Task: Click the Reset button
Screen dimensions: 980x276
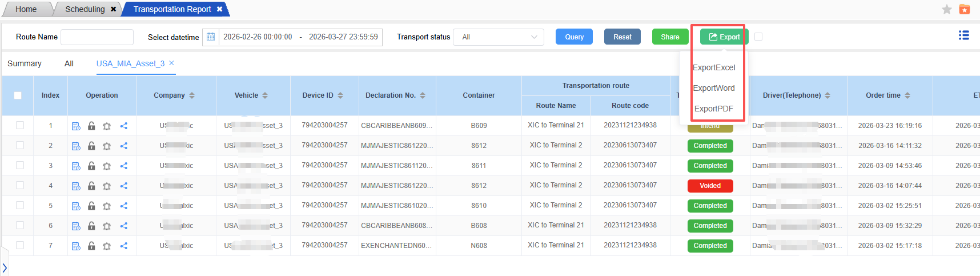Action: 622,37
